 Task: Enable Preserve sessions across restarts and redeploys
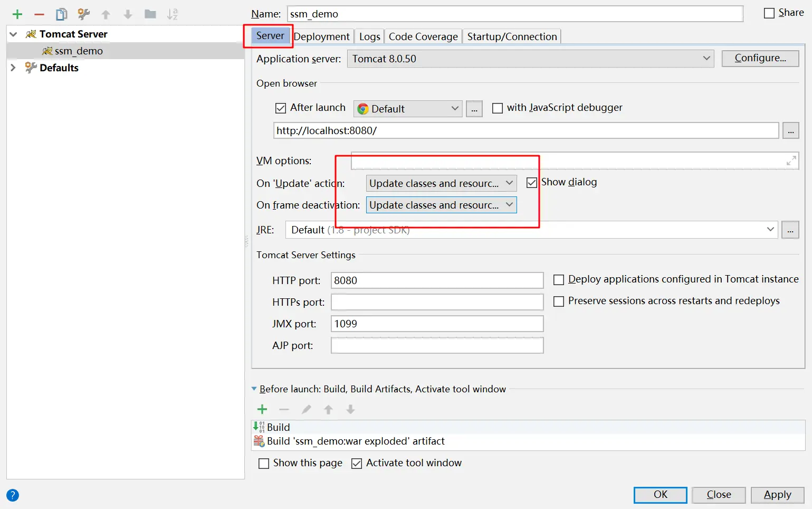coord(559,301)
